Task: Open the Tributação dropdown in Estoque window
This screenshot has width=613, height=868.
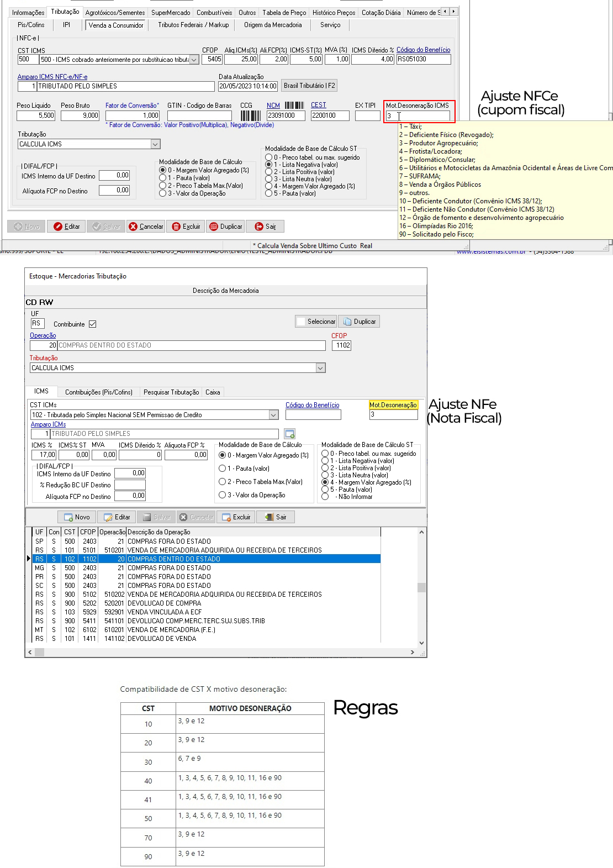Action: (x=320, y=368)
